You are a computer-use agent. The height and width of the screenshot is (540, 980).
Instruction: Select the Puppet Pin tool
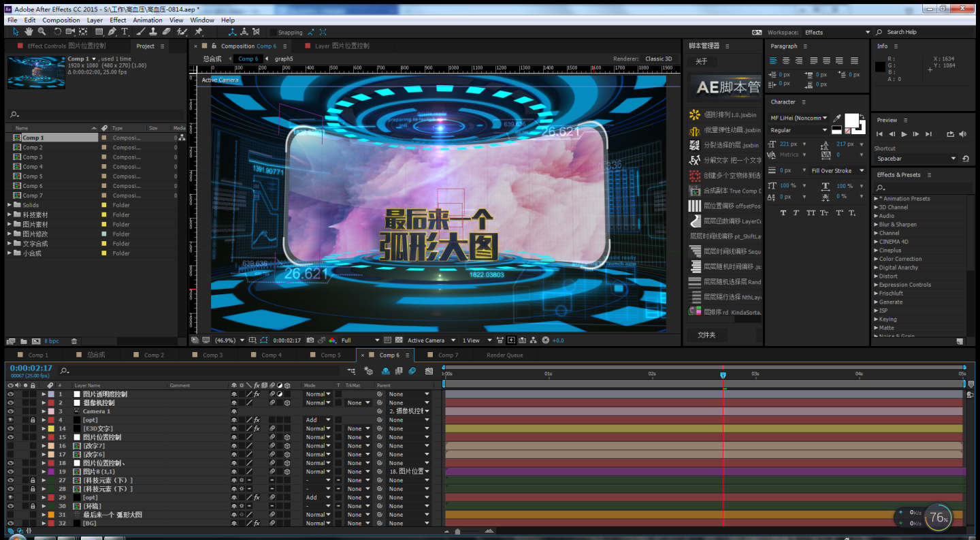(x=199, y=32)
